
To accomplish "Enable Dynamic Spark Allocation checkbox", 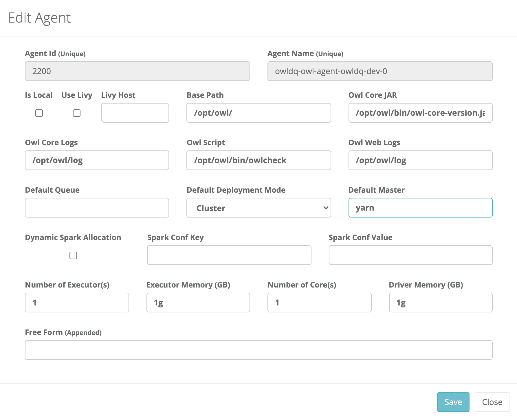I will [x=73, y=255].
